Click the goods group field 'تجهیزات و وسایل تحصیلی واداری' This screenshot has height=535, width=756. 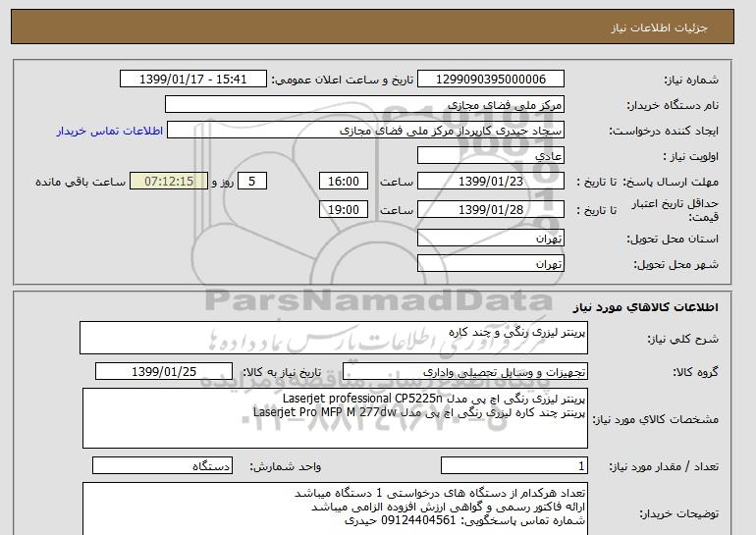[x=465, y=372]
